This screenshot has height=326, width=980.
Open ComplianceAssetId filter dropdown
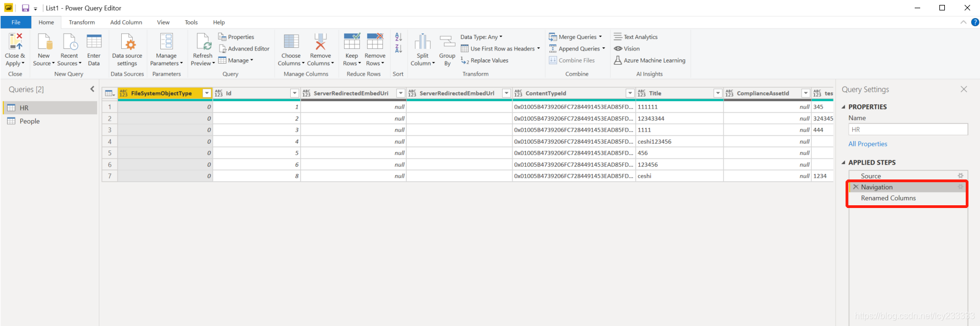806,93
